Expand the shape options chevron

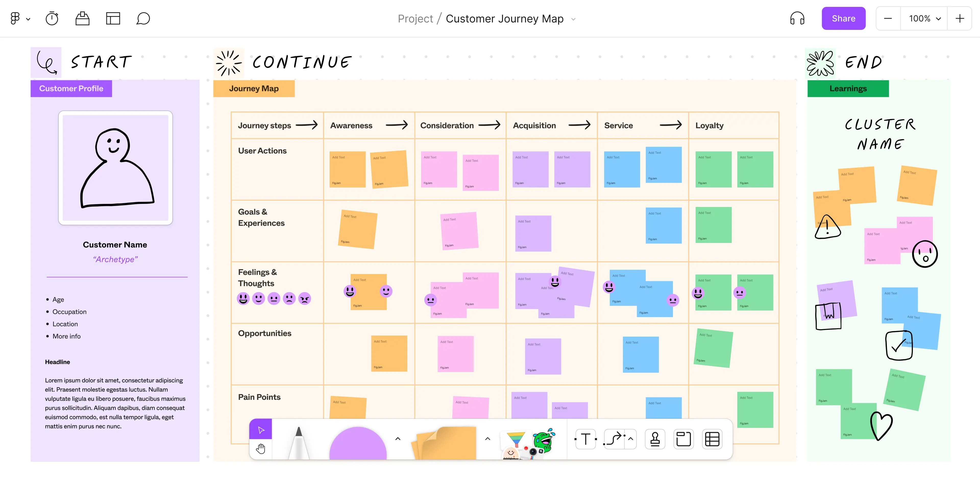click(x=398, y=438)
